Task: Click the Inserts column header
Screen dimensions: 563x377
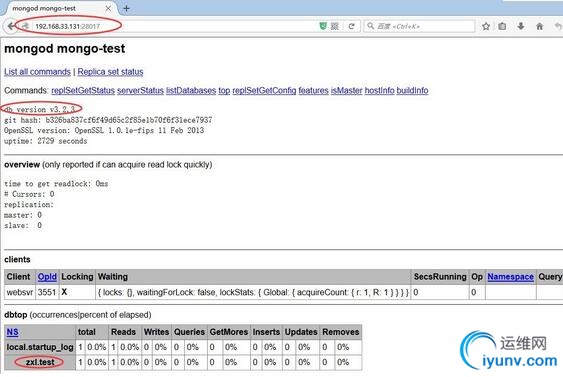Action: click(x=266, y=332)
